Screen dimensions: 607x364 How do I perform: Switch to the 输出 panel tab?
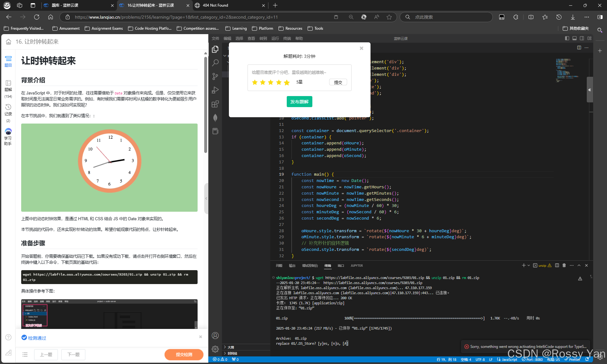tap(292, 266)
